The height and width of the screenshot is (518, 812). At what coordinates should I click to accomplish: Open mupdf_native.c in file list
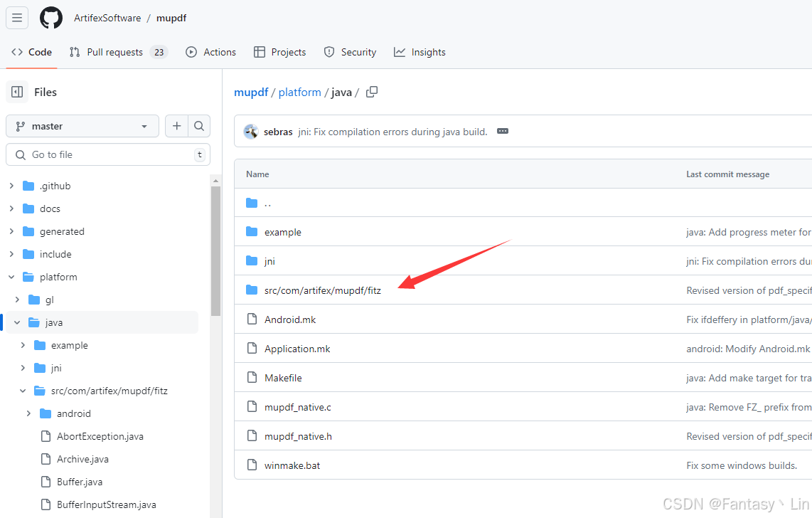coord(298,407)
